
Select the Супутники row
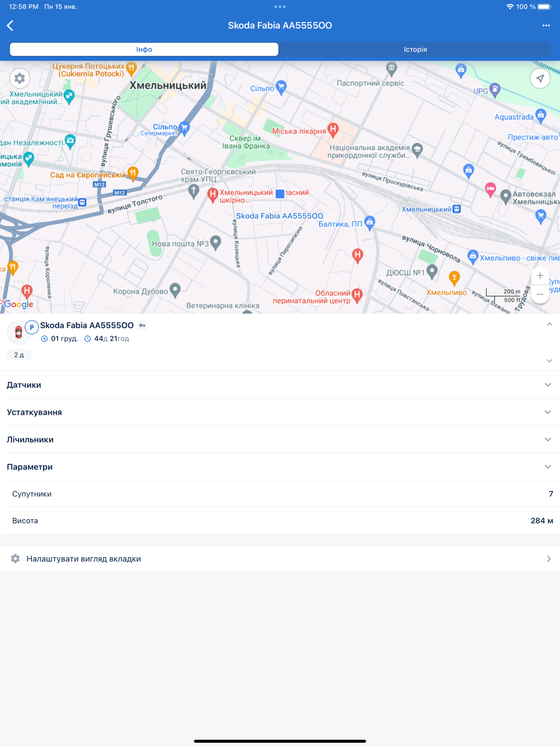coord(280,494)
